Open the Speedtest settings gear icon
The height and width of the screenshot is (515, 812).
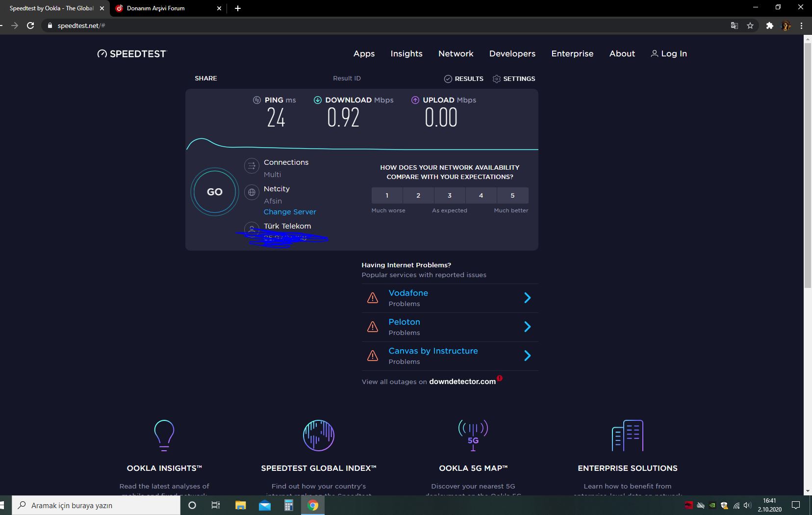pyautogui.click(x=496, y=79)
